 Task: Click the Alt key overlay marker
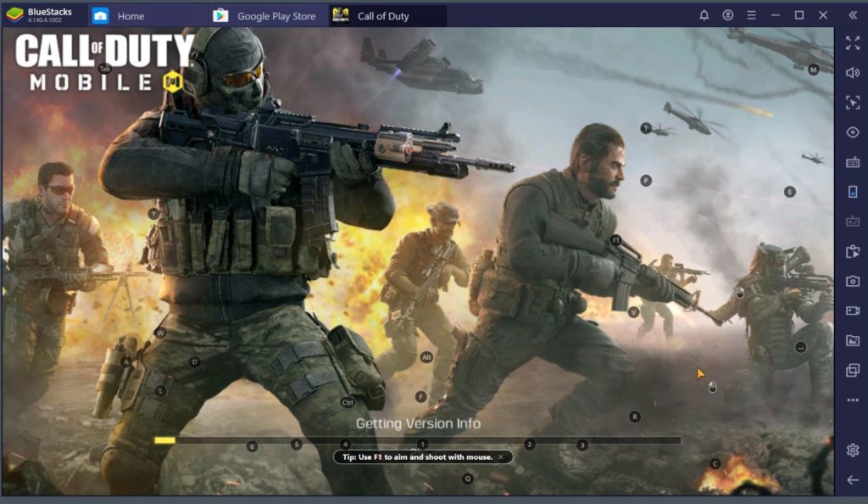point(426,357)
